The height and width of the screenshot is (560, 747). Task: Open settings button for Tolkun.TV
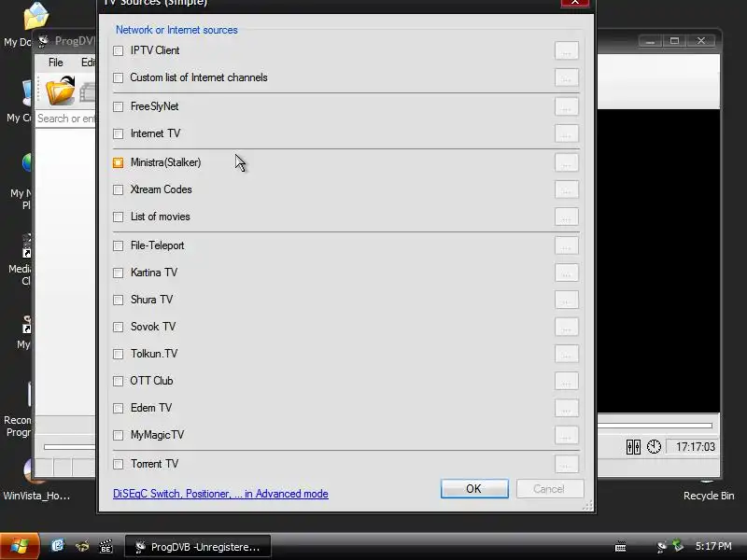567,355
